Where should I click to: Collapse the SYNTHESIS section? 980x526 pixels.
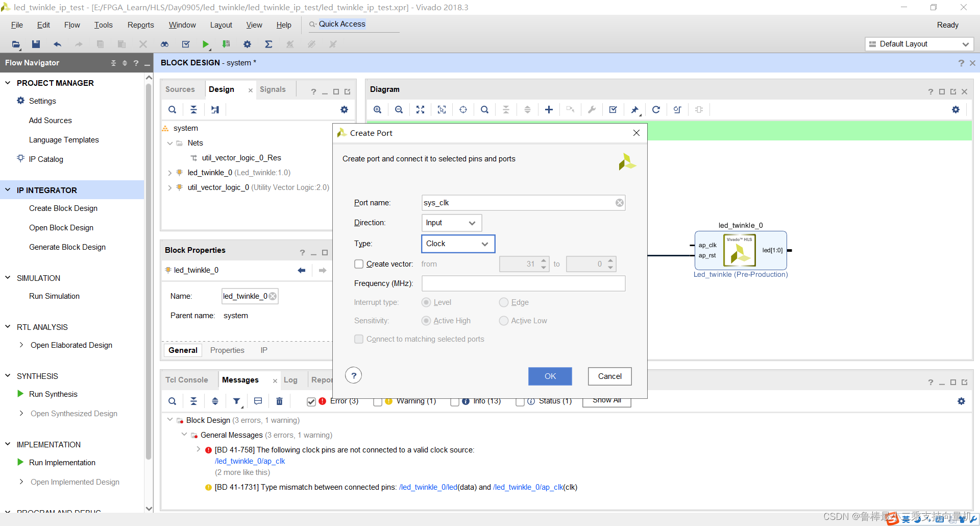[x=8, y=376]
